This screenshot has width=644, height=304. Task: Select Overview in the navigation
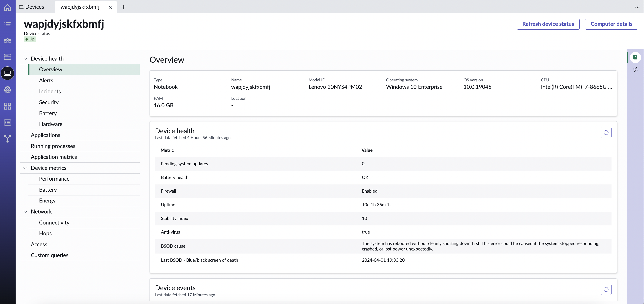[x=84, y=69]
